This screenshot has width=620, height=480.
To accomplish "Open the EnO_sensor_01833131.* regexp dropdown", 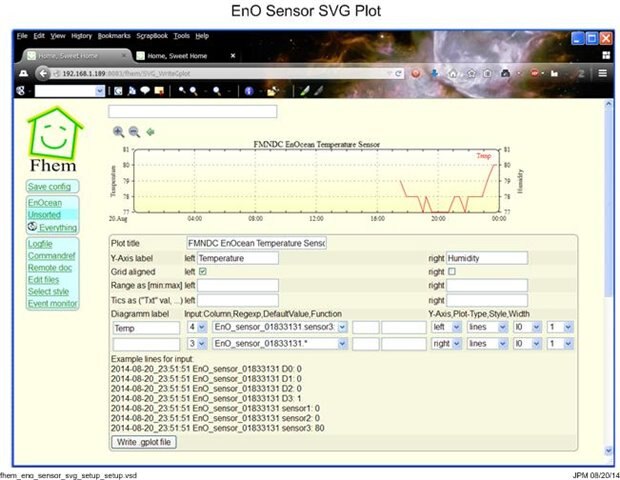I will click(x=280, y=344).
